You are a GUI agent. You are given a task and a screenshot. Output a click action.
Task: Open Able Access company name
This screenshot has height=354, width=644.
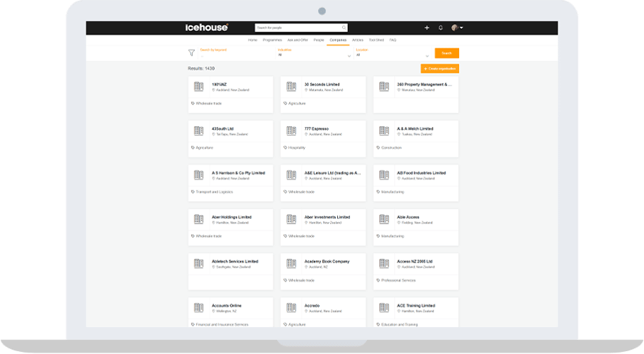[408, 217]
